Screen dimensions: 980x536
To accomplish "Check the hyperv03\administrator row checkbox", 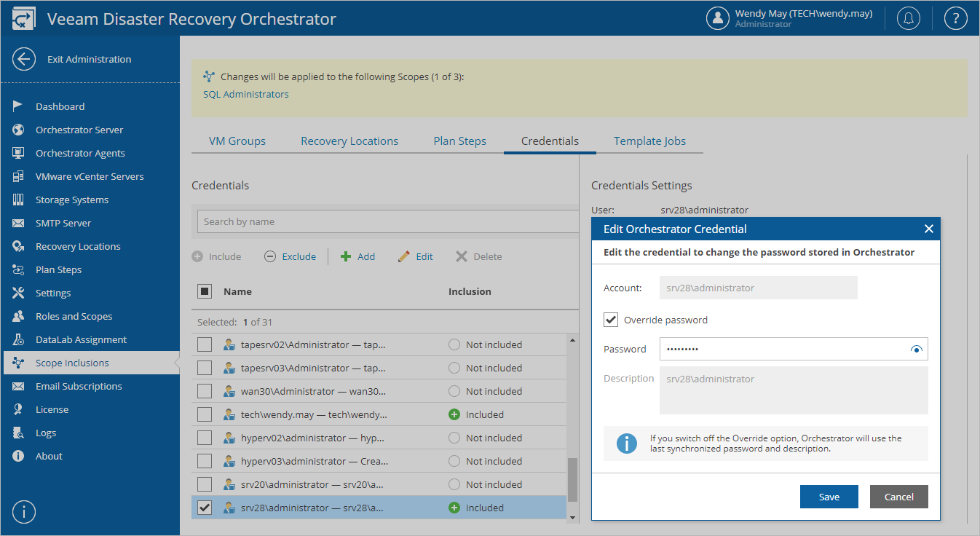I will (x=205, y=461).
